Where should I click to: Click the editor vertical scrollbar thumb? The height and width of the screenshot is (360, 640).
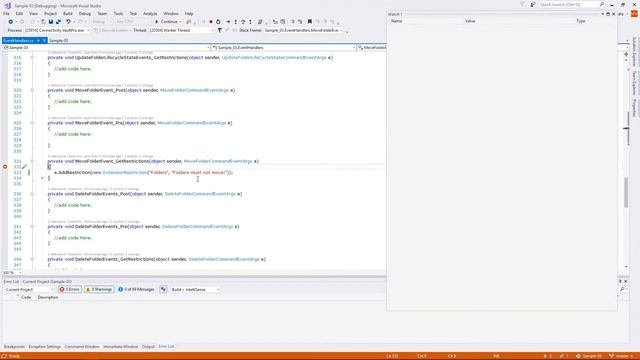626,192
